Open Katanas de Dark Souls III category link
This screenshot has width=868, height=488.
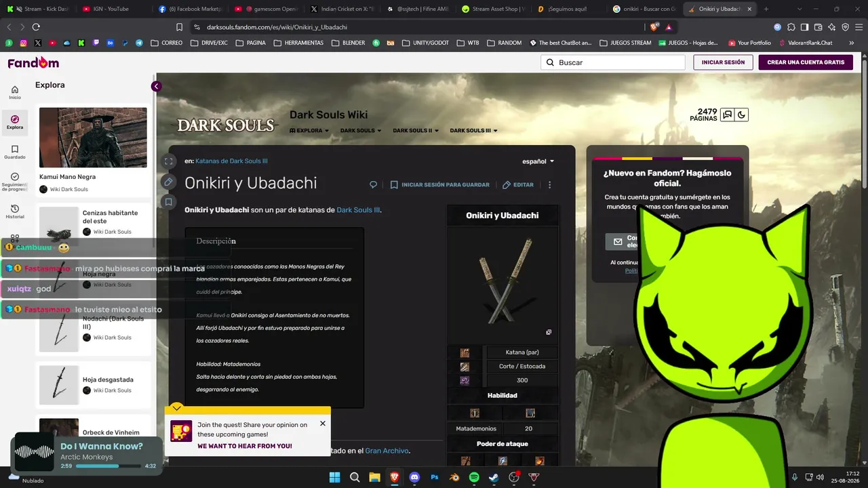[x=231, y=161]
